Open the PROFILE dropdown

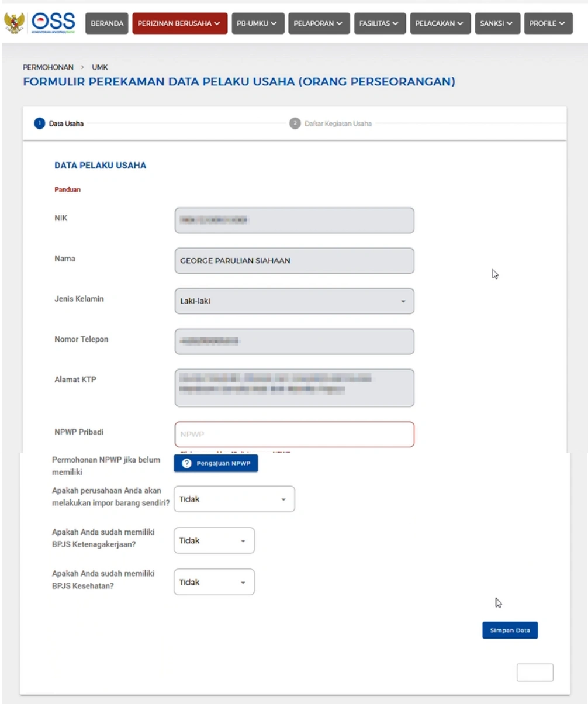click(x=548, y=23)
